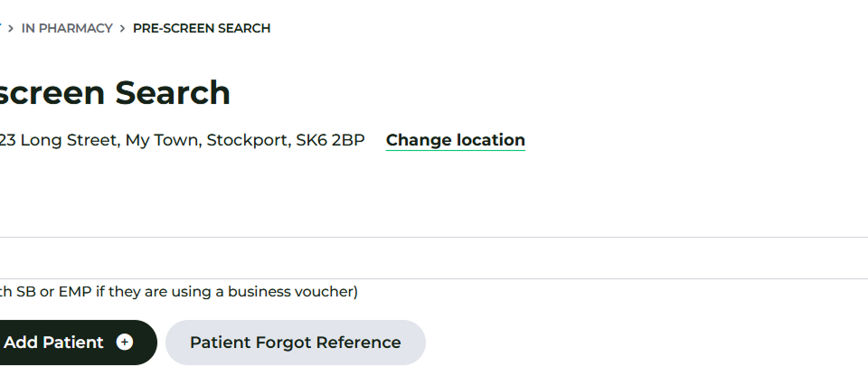Go to IN PHARMACY breadcrumb
The height and width of the screenshot is (376, 868).
point(67,28)
